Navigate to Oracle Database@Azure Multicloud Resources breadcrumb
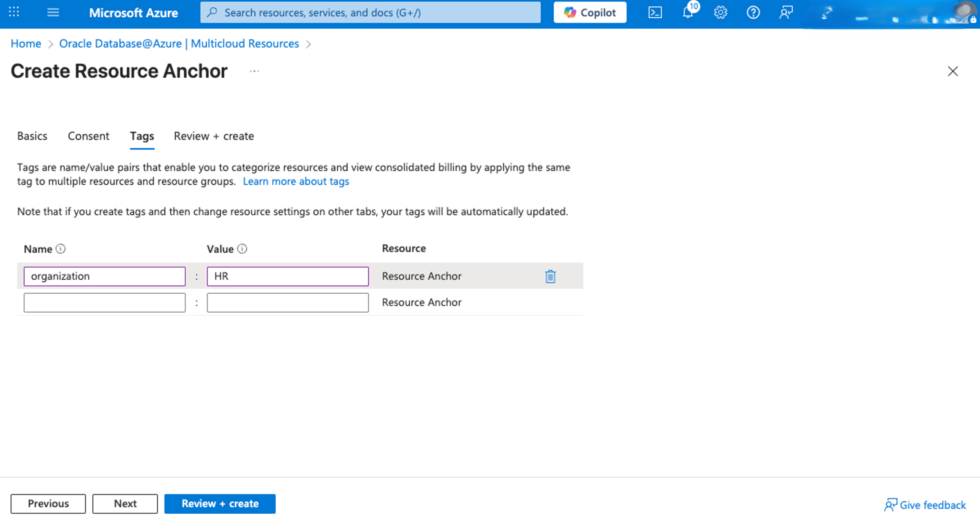The image size is (980, 526). [179, 43]
